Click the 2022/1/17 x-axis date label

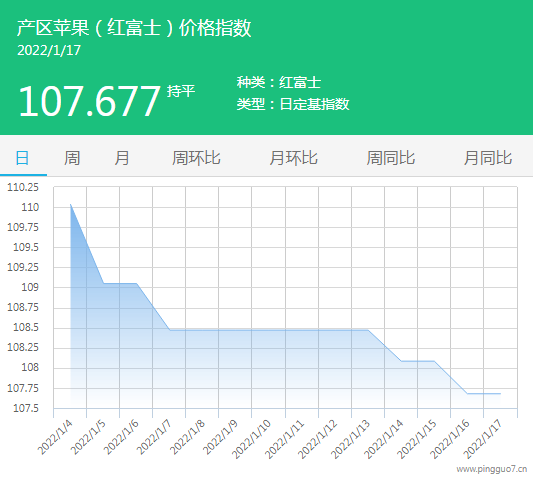point(482,439)
